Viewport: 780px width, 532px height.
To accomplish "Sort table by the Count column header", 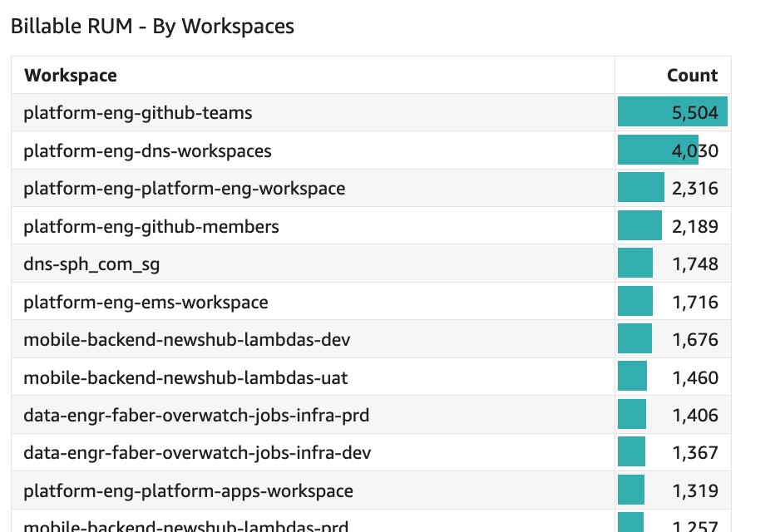I will pyautogui.click(x=692, y=76).
